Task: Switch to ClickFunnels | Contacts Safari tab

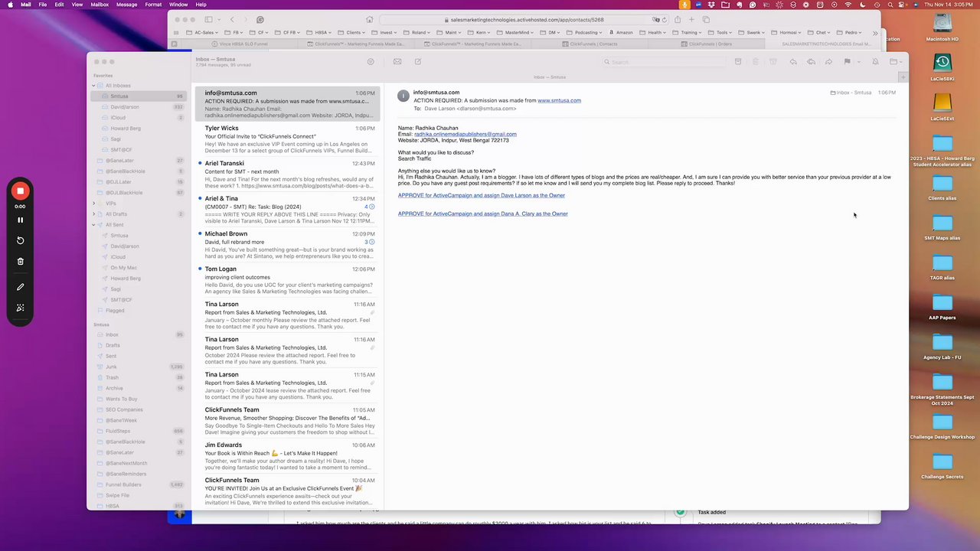Action: [590, 44]
